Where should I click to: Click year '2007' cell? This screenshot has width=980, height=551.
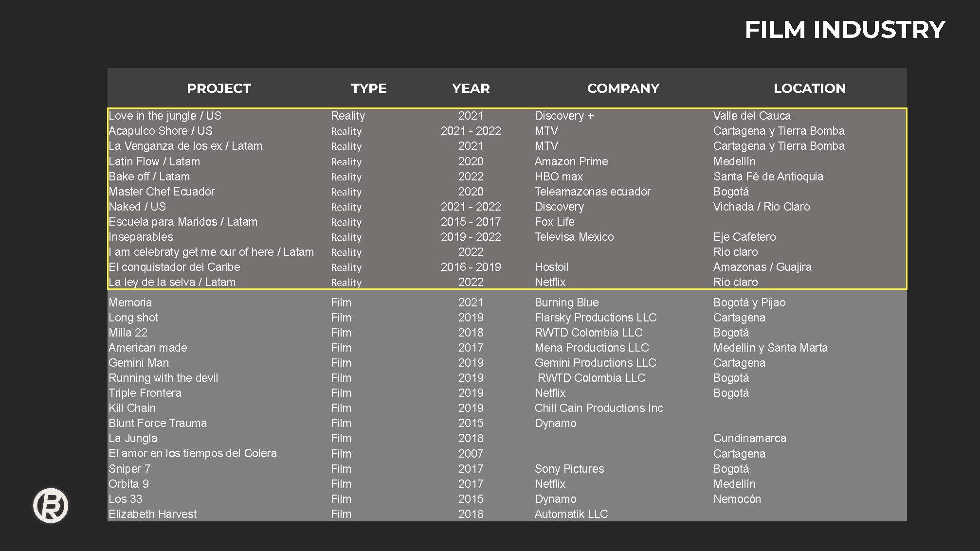click(x=471, y=453)
